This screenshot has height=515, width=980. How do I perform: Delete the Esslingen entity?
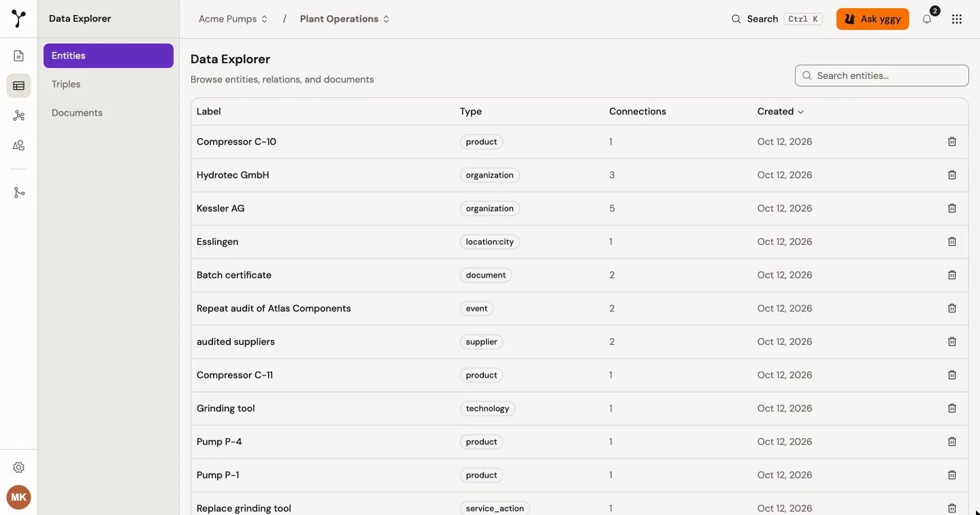952,242
